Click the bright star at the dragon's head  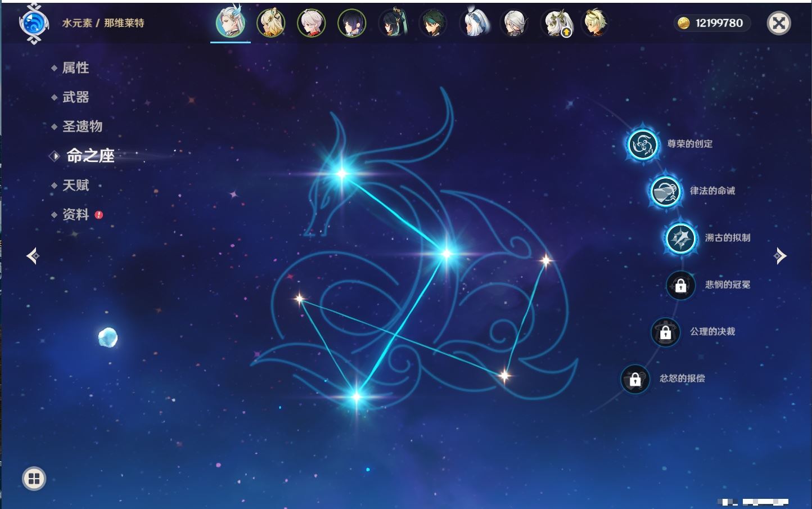click(x=342, y=174)
